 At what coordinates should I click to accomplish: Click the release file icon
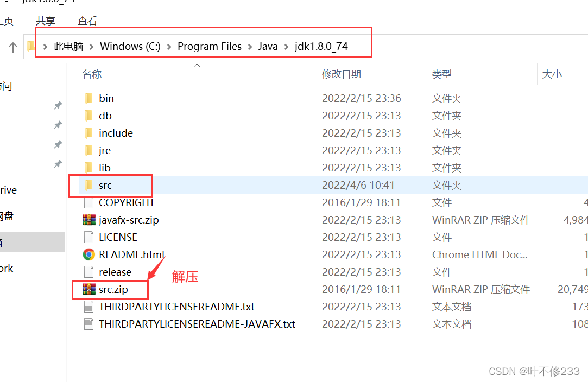pos(88,272)
